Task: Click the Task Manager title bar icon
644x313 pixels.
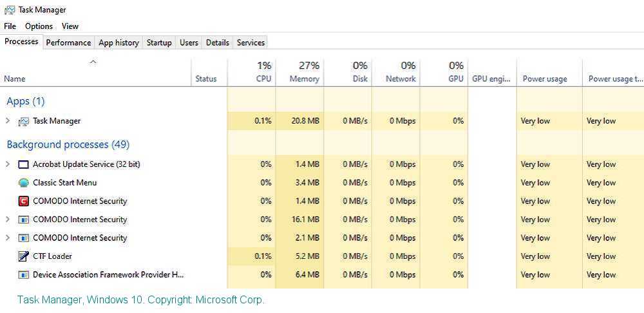Action: tap(10, 10)
